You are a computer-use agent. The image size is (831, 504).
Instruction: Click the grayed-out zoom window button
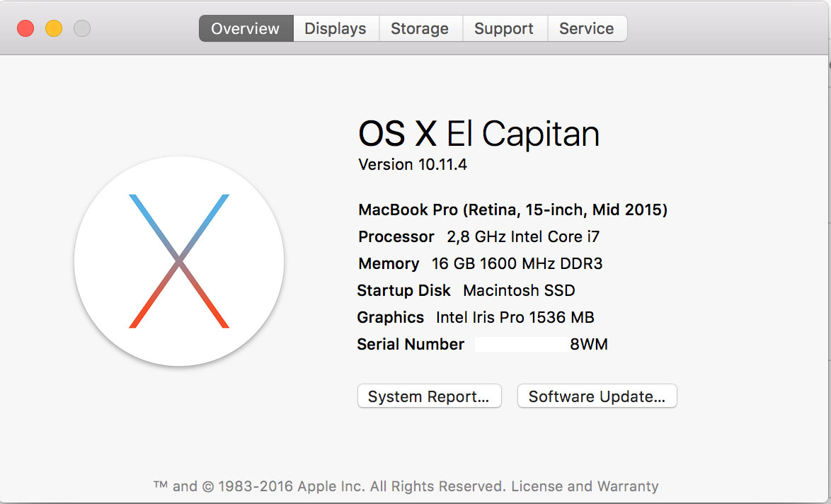(82, 28)
